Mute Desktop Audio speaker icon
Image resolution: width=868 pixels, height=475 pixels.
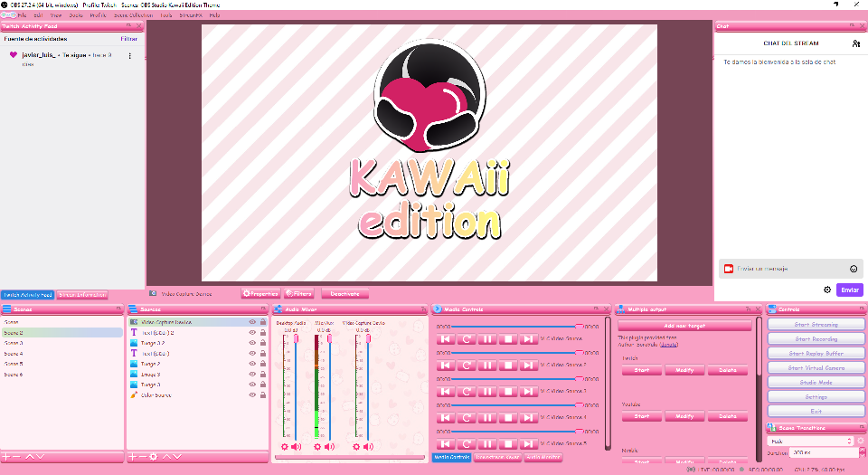pos(297,446)
